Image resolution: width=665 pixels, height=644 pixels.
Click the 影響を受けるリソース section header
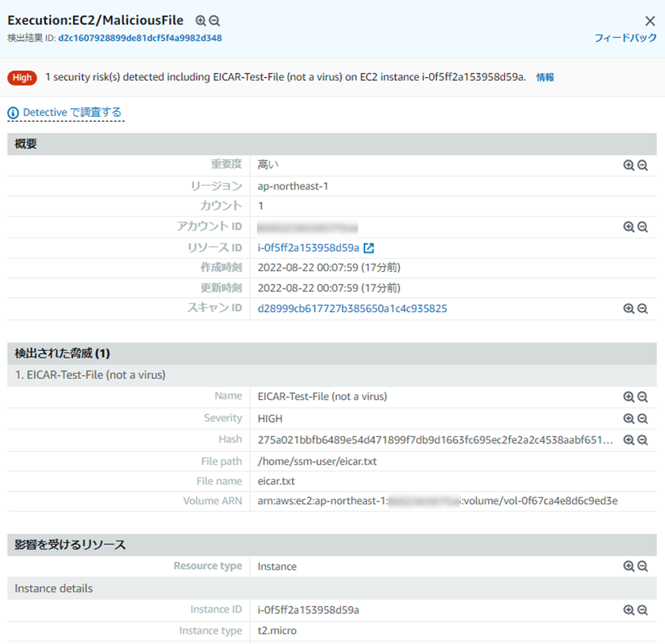pos(332,545)
